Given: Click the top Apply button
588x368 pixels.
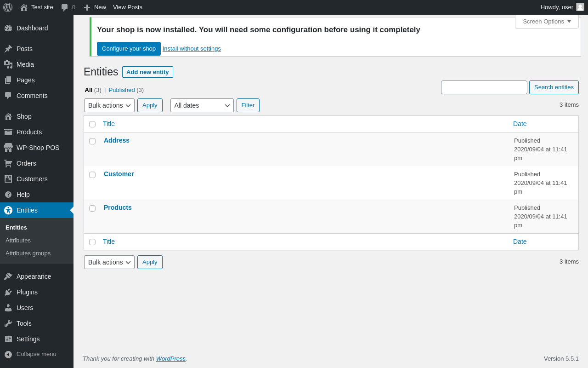Looking at the screenshot, I should pos(150,105).
